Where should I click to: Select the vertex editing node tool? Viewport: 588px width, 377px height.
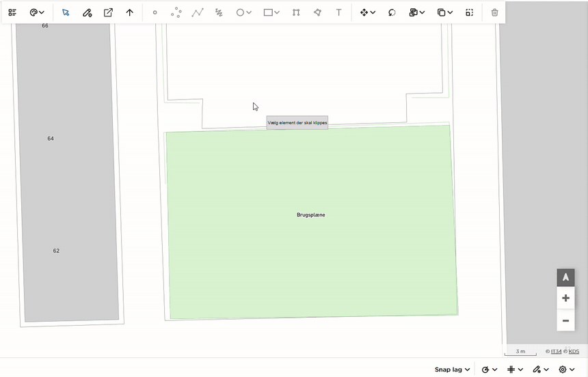tap(296, 12)
